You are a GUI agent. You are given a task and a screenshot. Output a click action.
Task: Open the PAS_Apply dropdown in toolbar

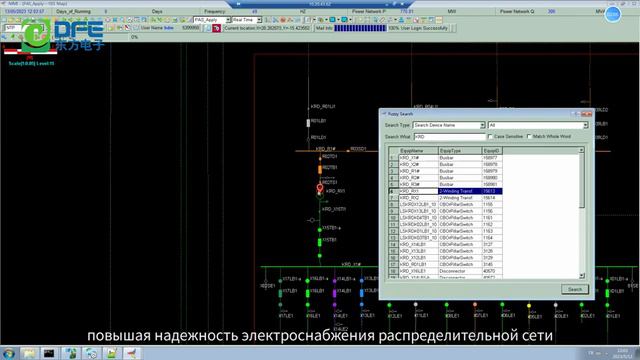coord(228,20)
